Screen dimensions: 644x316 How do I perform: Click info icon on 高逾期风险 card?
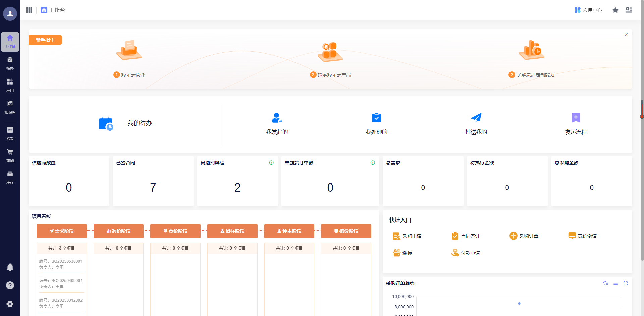[x=271, y=163]
